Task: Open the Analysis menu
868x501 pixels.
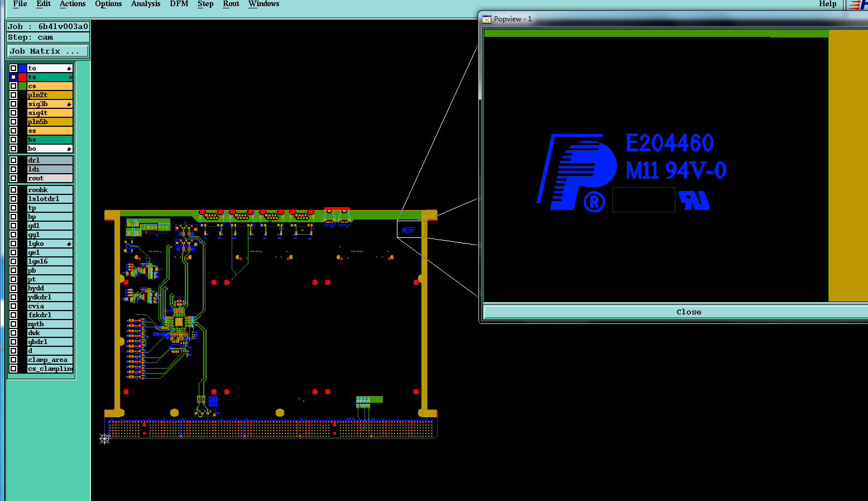Action: 146,4
